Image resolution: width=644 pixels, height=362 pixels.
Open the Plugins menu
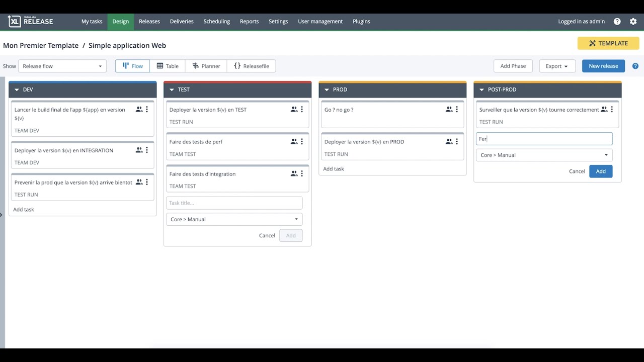(361, 22)
